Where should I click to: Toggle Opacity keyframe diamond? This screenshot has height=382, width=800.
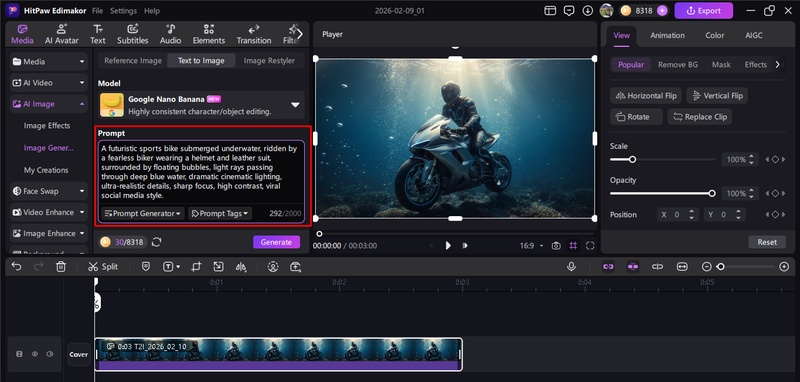point(775,193)
